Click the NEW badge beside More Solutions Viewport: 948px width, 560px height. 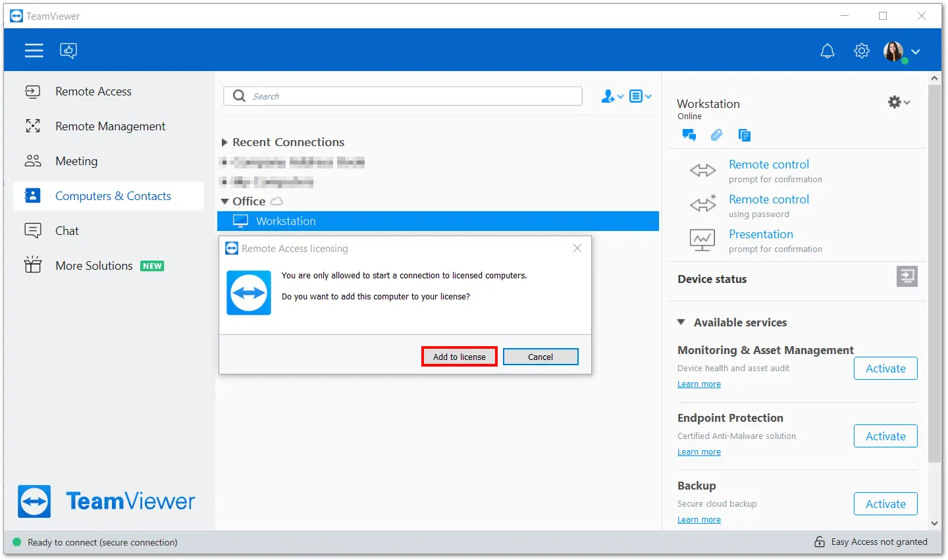point(153,266)
